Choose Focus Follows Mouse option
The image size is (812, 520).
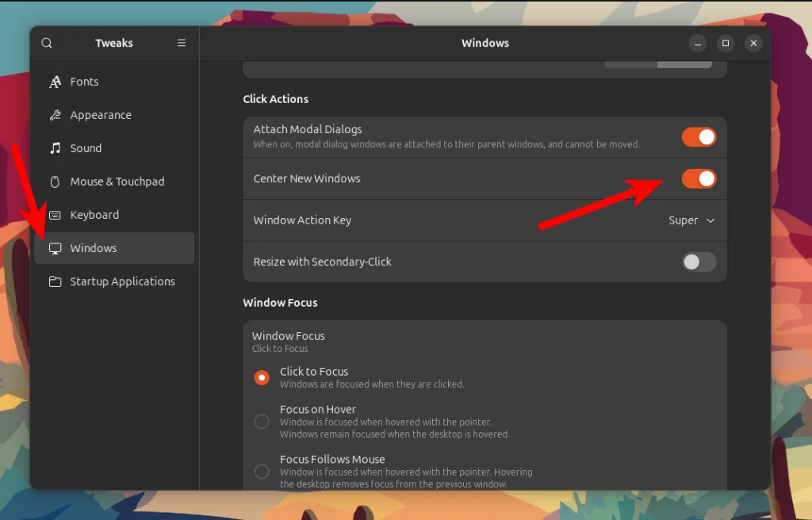pos(262,472)
